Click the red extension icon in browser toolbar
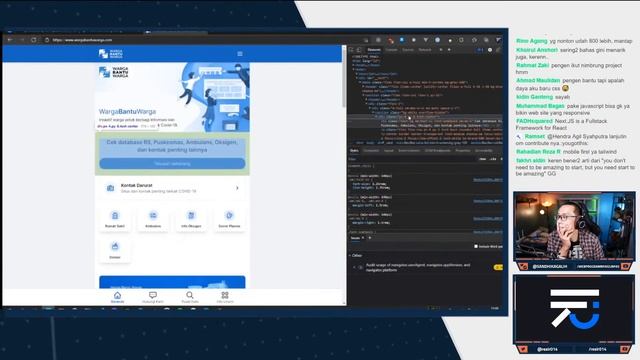This screenshot has height=360, width=640. [391, 40]
